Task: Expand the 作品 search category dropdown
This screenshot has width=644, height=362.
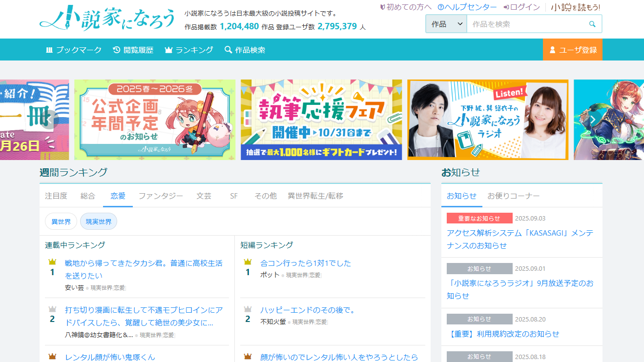Action: [x=446, y=24]
